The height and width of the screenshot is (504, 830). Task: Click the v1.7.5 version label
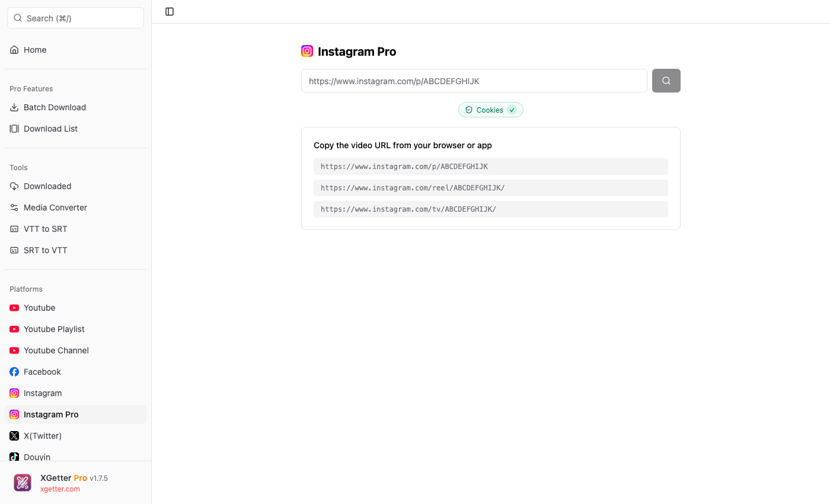pyautogui.click(x=98, y=479)
